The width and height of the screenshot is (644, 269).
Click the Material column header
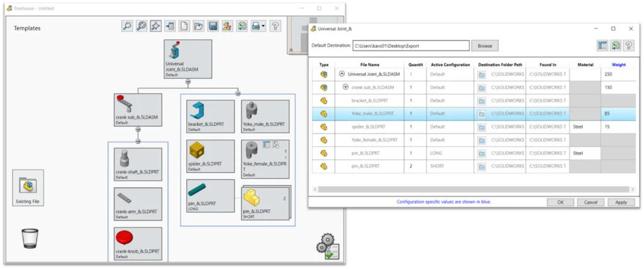tap(585, 65)
